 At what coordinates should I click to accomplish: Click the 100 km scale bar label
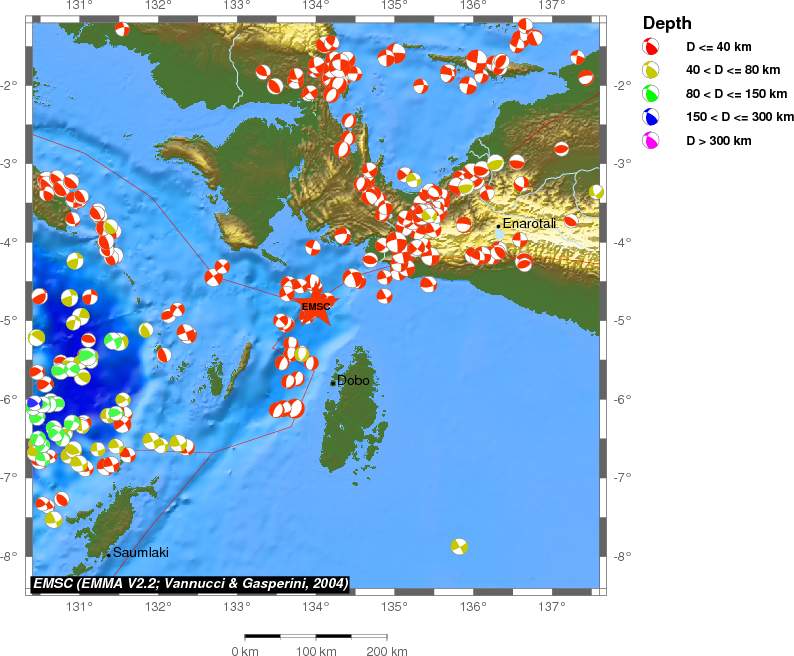[x=315, y=651]
